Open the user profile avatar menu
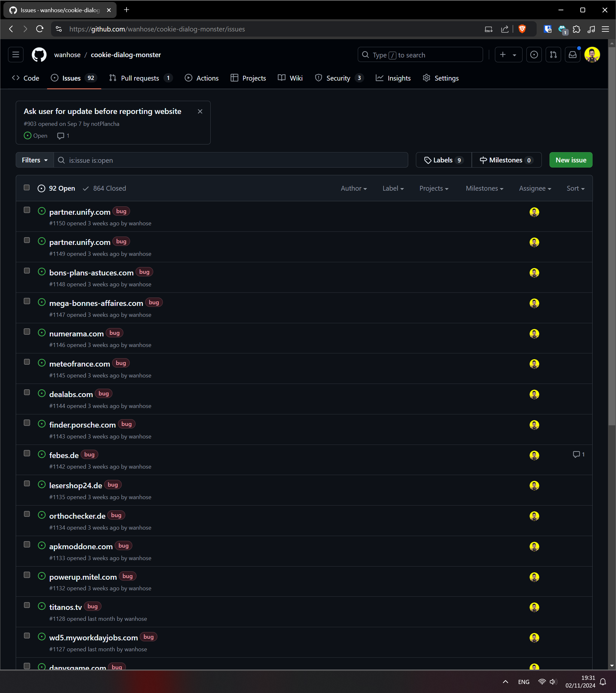 click(x=592, y=55)
